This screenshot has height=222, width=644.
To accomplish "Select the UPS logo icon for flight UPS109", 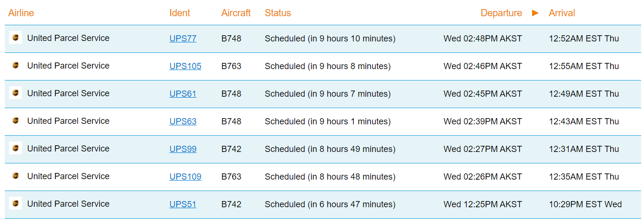I will click(16, 176).
